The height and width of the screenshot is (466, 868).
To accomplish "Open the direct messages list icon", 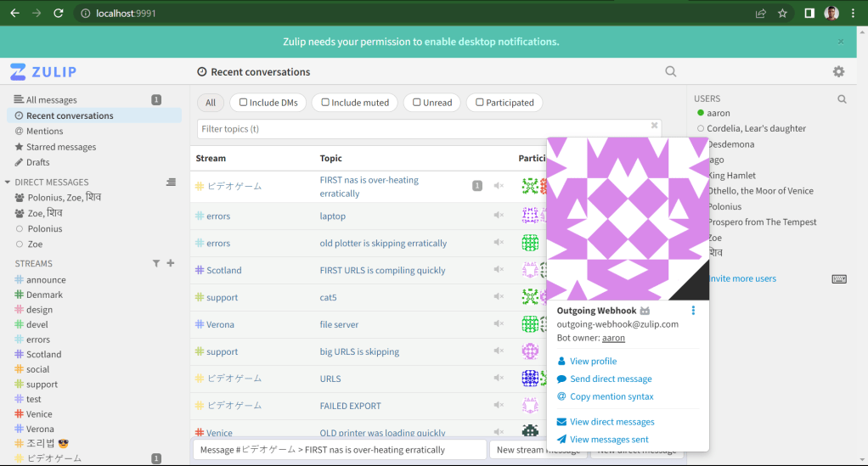I will (x=171, y=182).
